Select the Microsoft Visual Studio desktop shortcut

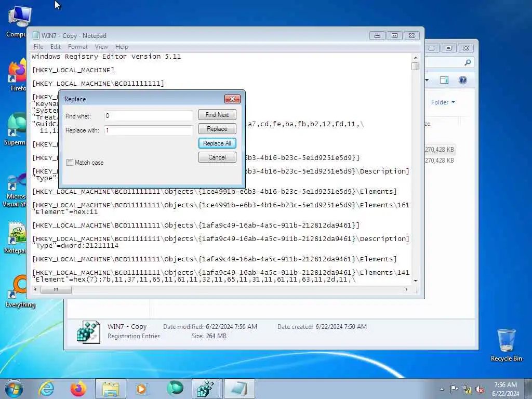(15, 190)
